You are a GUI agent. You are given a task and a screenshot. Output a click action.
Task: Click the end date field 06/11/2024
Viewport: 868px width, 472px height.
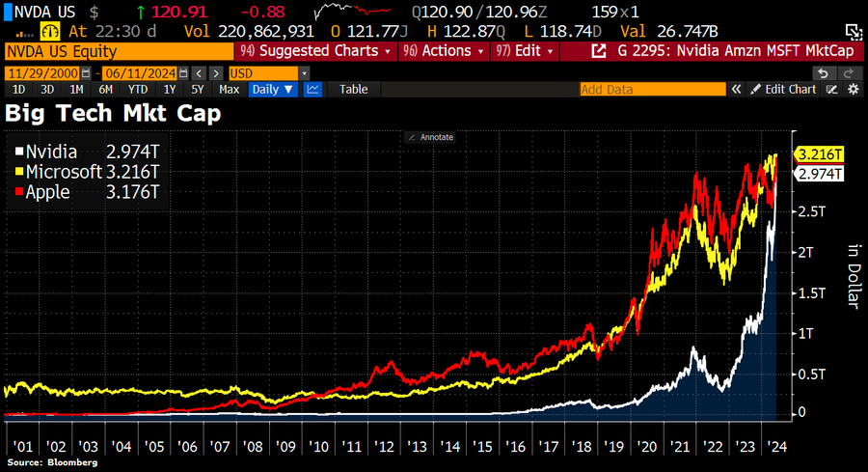[140, 73]
